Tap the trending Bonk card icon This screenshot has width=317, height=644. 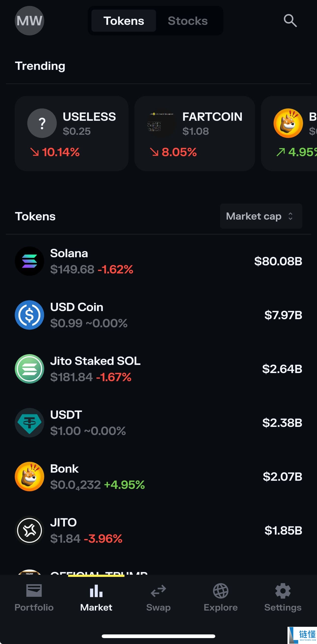(x=288, y=123)
